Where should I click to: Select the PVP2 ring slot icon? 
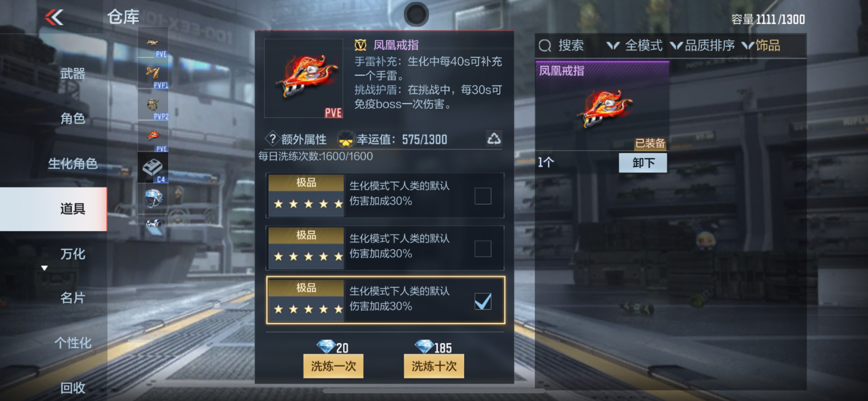point(153,105)
